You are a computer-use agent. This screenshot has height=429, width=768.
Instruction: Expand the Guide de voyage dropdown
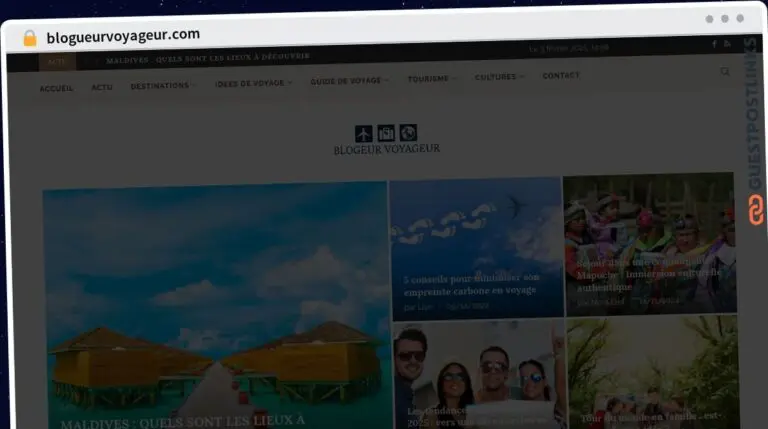tap(349, 81)
